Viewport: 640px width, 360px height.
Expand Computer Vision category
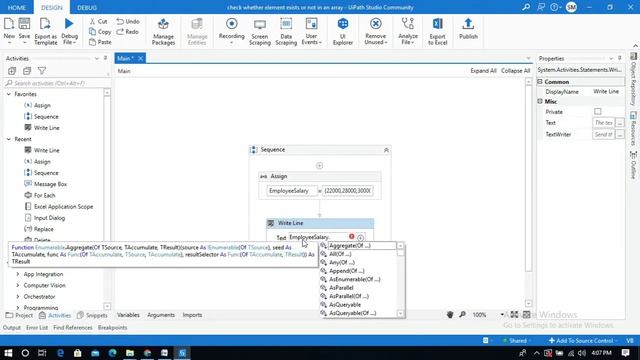coord(18,285)
